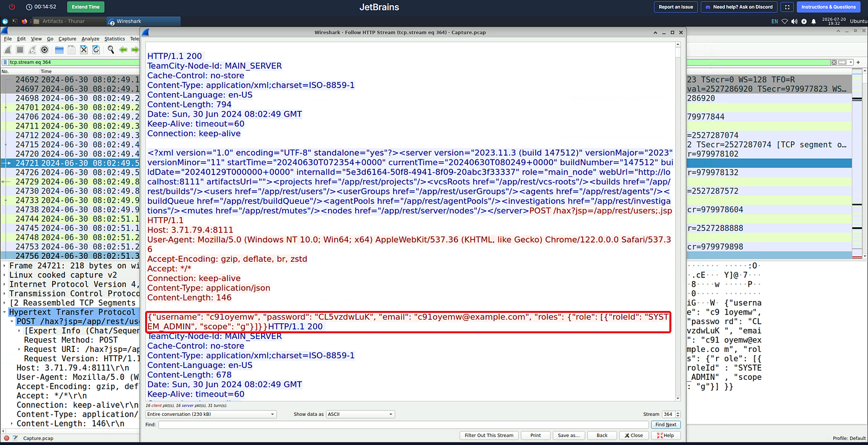Open the File menu
The height and width of the screenshot is (445, 868).
click(x=8, y=38)
